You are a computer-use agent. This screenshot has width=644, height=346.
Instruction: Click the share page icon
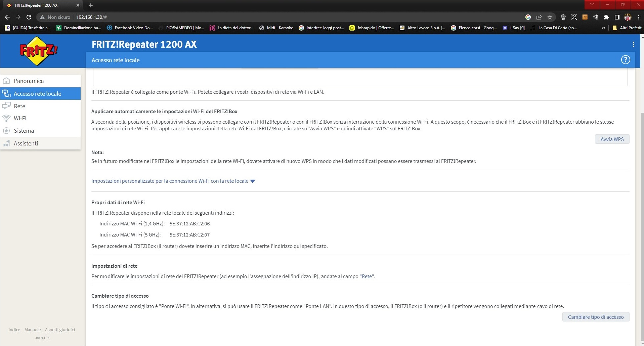click(x=539, y=17)
